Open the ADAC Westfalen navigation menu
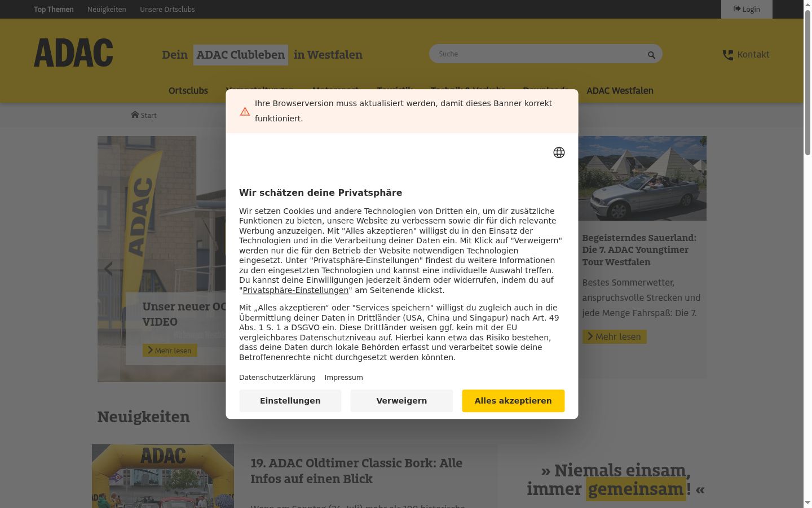 pos(620,90)
